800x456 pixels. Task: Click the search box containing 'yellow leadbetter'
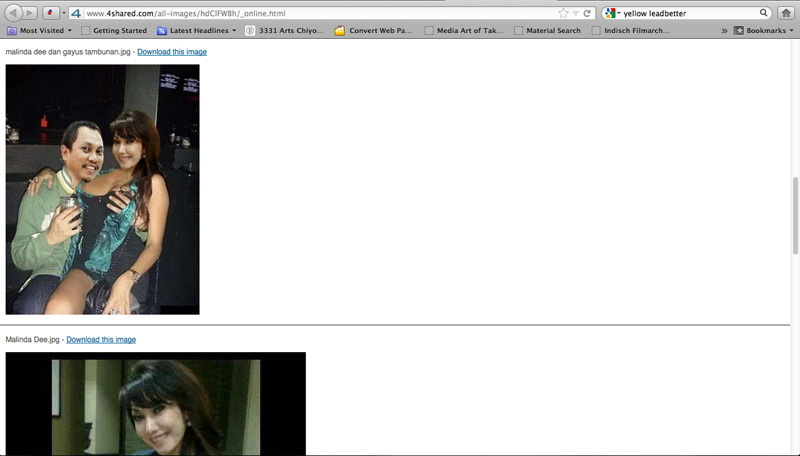[x=689, y=13]
